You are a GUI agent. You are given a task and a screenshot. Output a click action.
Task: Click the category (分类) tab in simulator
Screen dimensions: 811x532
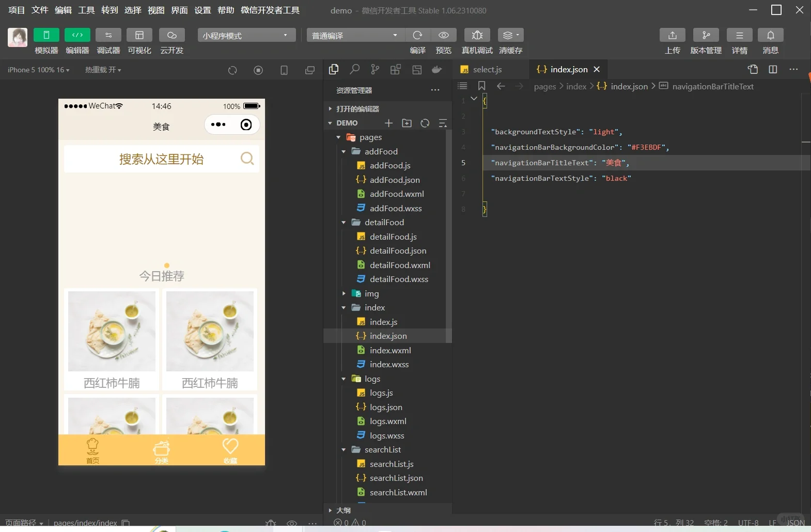[161, 450]
